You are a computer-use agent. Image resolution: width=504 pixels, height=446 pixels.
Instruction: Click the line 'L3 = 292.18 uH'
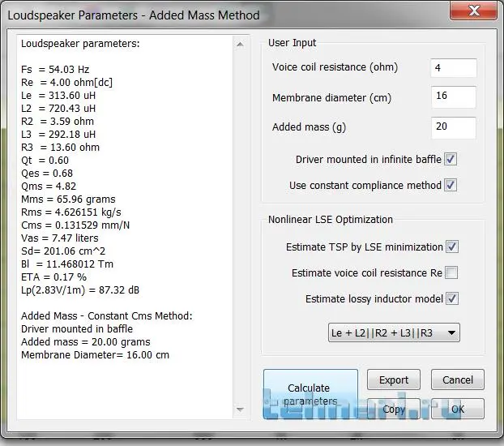coord(58,134)
